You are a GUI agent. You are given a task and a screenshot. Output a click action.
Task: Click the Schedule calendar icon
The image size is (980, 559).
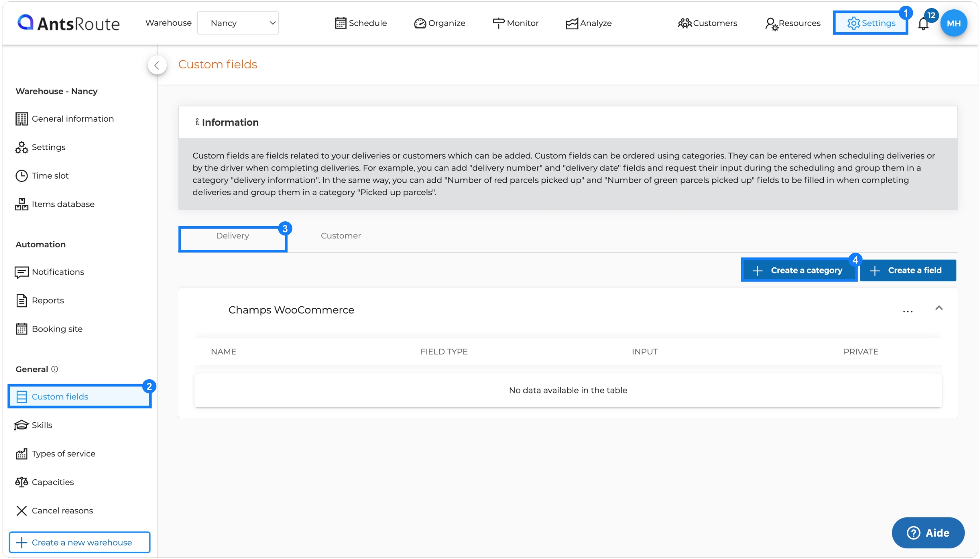340,23
